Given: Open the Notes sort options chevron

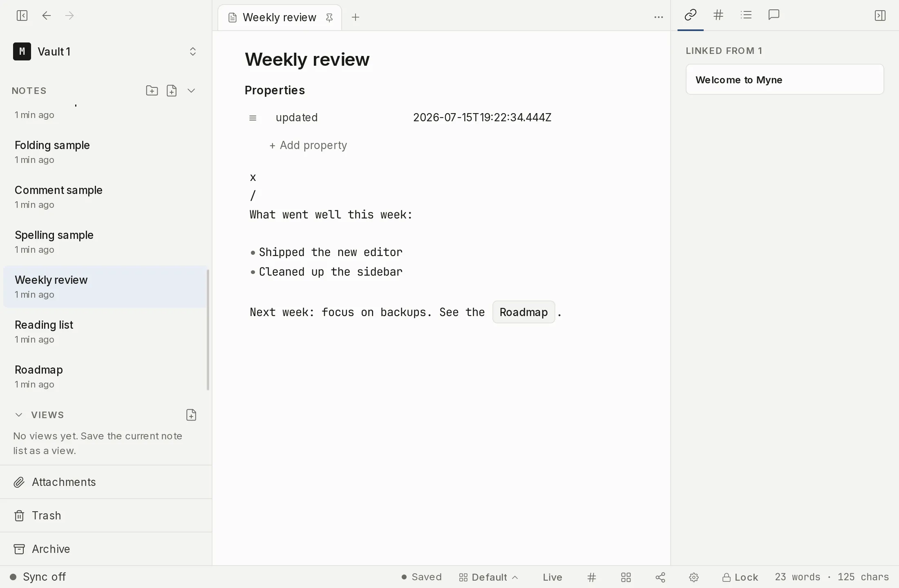Looking at the screenshot, I should click(191, 91).
